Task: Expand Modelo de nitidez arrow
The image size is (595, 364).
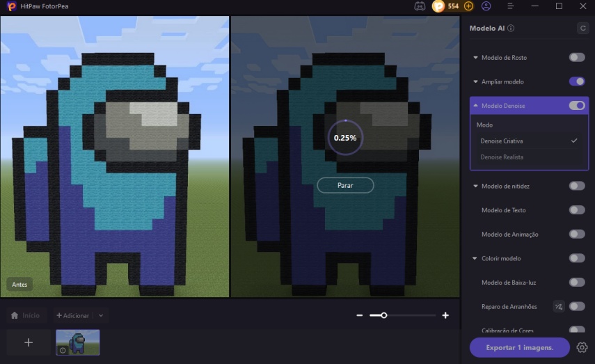Action: coord(475,186)
